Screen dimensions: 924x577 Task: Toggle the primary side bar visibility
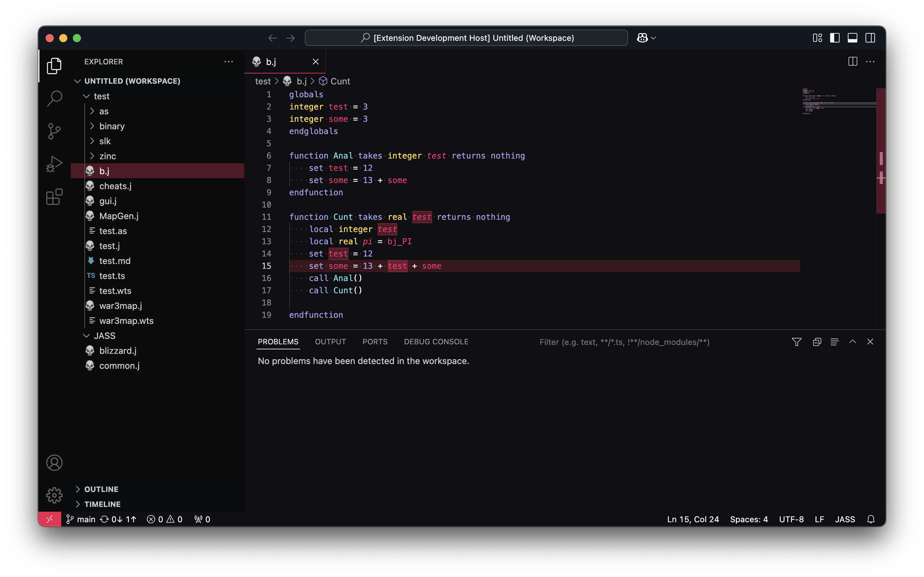point(835,38)
